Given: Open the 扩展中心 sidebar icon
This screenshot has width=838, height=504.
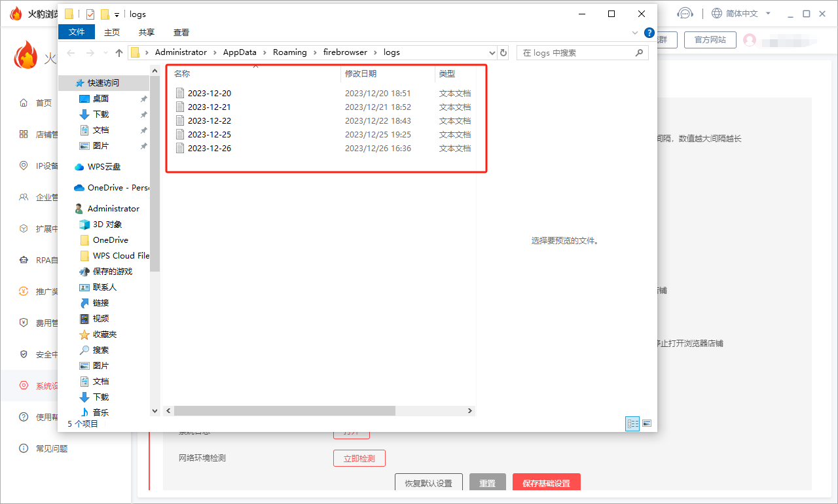Looking at the screenshot, I should 24,228.
